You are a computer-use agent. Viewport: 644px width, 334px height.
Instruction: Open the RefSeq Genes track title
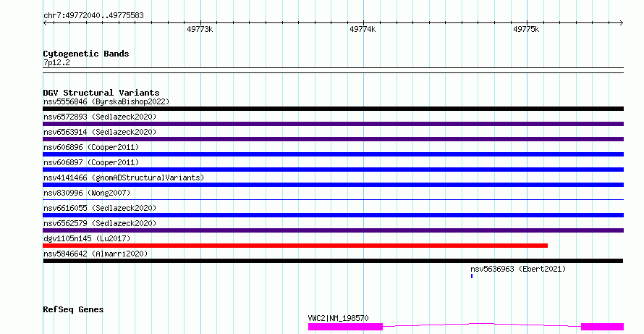pyautogui.click(x=73, y=309)
